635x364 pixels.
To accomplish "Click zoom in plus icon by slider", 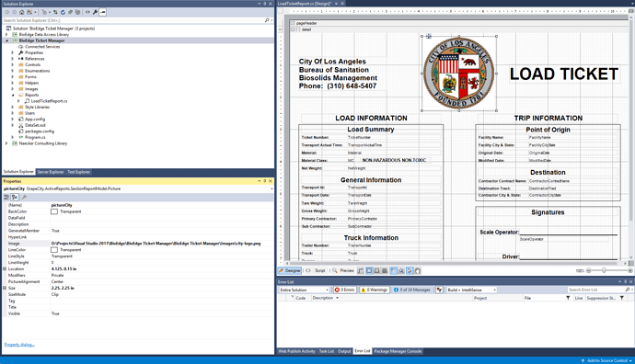I will point(630,270).
